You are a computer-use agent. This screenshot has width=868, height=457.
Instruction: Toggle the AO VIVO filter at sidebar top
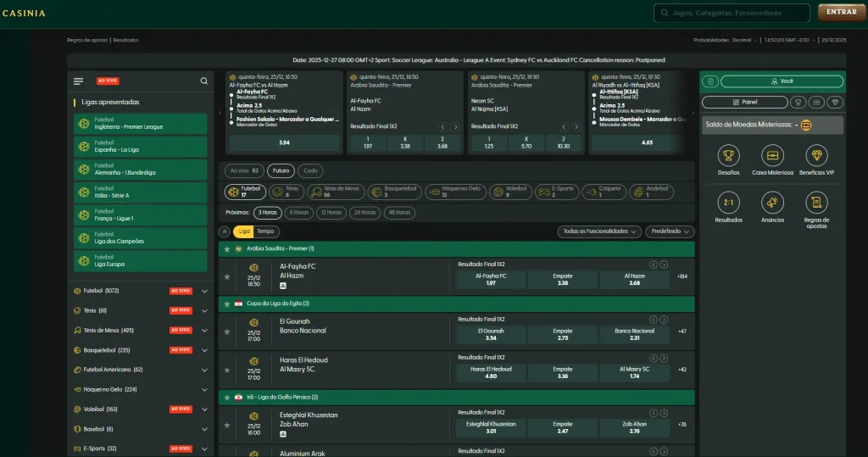tap(108, 81)
